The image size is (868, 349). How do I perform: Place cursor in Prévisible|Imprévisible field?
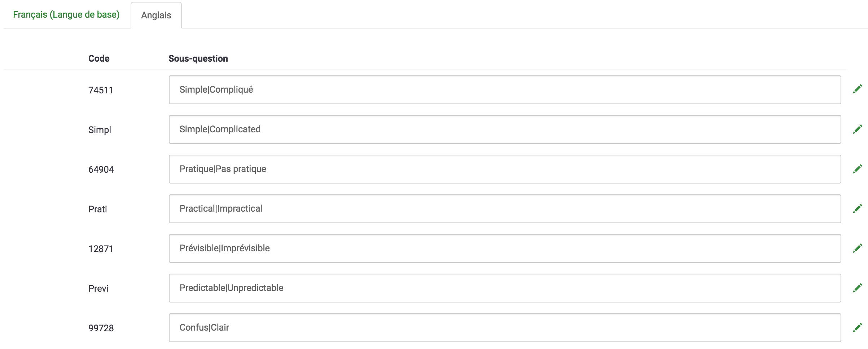(x=505, y=248)
